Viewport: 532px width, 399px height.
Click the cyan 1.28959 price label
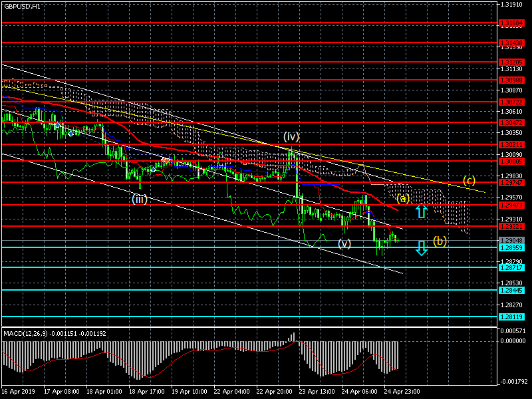(x=511, y=247)
